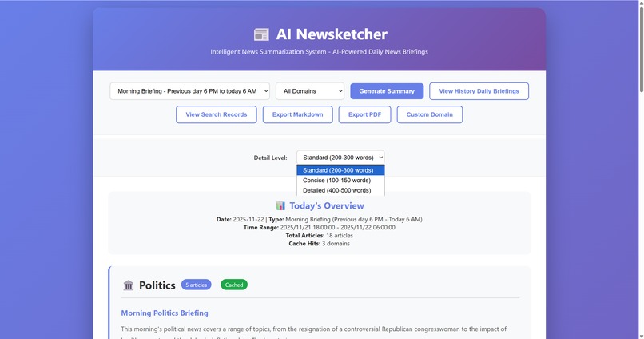Click the government building icon beside Politics
This screenshot has width=644, height=339.
pyautogui.click(x=129, y=285)
